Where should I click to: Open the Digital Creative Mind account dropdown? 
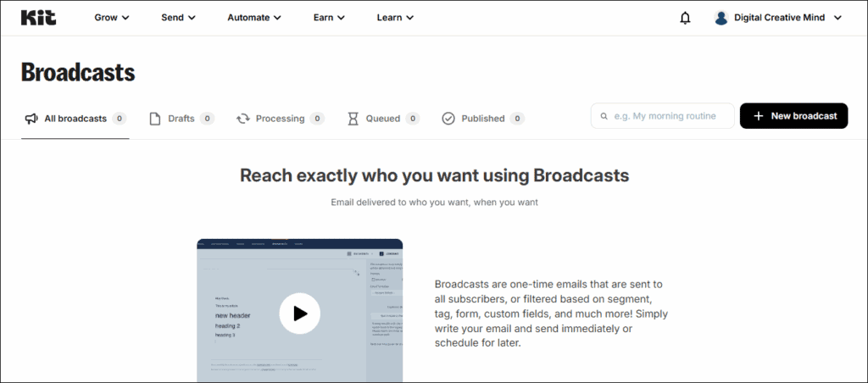tap(778, 18)
